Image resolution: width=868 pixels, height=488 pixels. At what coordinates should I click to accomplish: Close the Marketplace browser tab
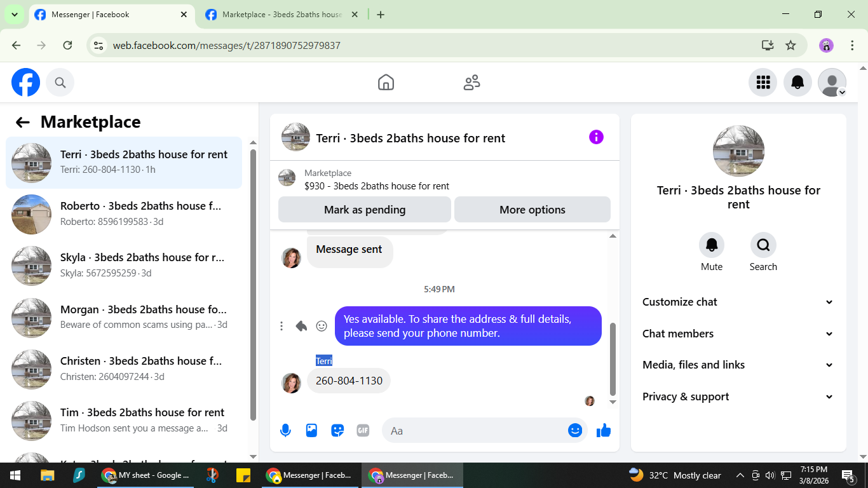pos(355,15)
